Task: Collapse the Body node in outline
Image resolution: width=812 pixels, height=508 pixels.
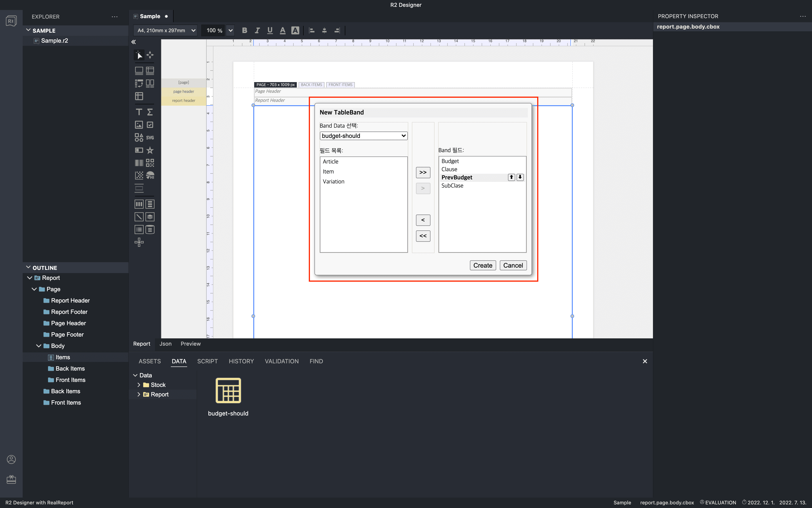Action: click(x=39, y=346)
